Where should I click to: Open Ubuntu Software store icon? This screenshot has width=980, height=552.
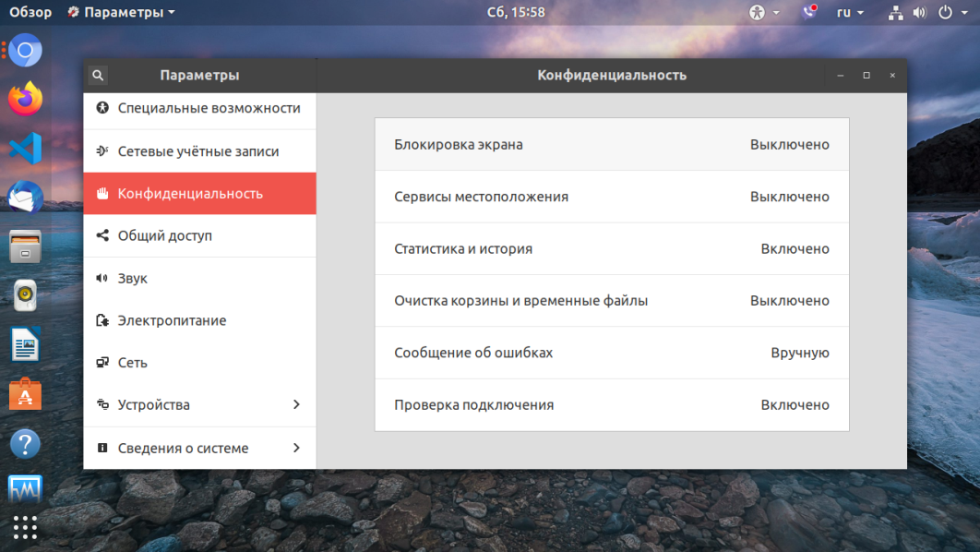click(x=25, y=394)
